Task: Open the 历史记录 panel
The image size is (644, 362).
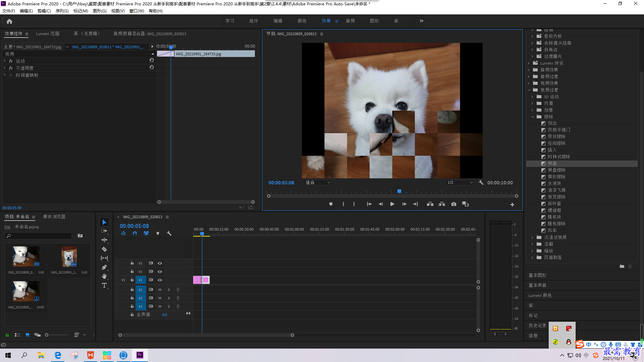Action: (x=537, y=326)
